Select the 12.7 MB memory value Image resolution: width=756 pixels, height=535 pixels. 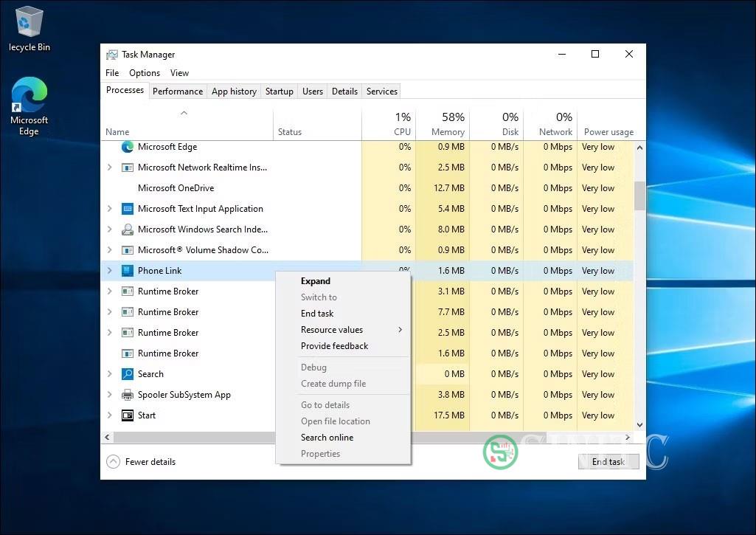pyautogui.click(x=449, y=188)
